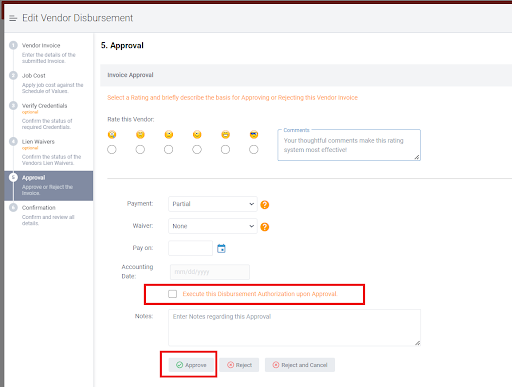Click the Reject button
The height and width of the screenshot is (387, 512).
click(x=239, y=365)
